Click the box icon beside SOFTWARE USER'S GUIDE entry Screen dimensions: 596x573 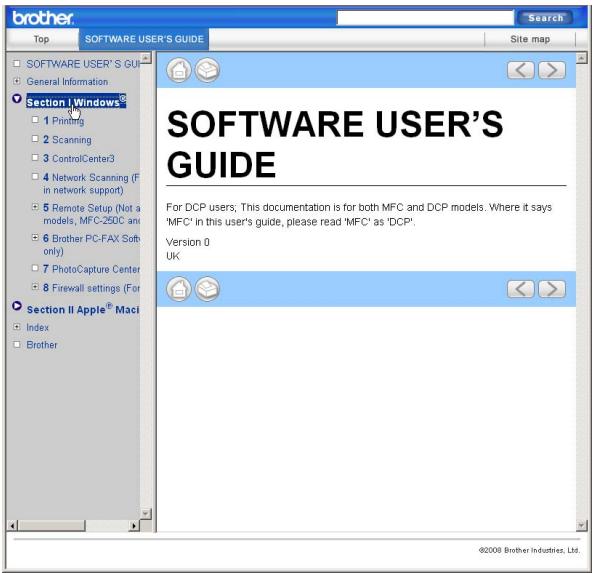17,63
